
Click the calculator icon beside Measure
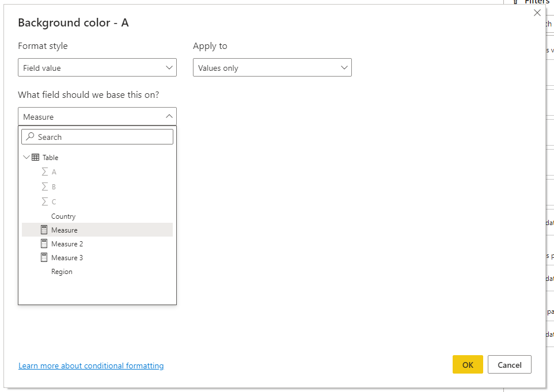coord(44,230)
